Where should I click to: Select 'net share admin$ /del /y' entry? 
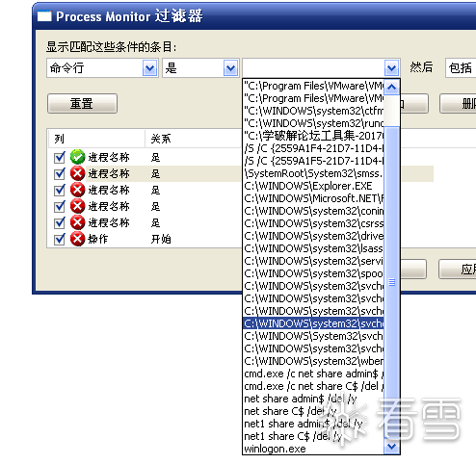pyautogui.click(x=313, y=399)
